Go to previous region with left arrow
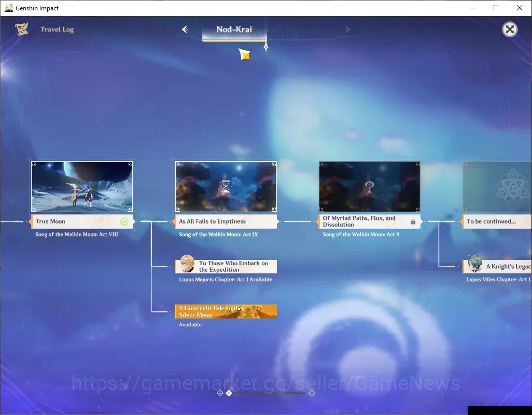 (185, 30)
